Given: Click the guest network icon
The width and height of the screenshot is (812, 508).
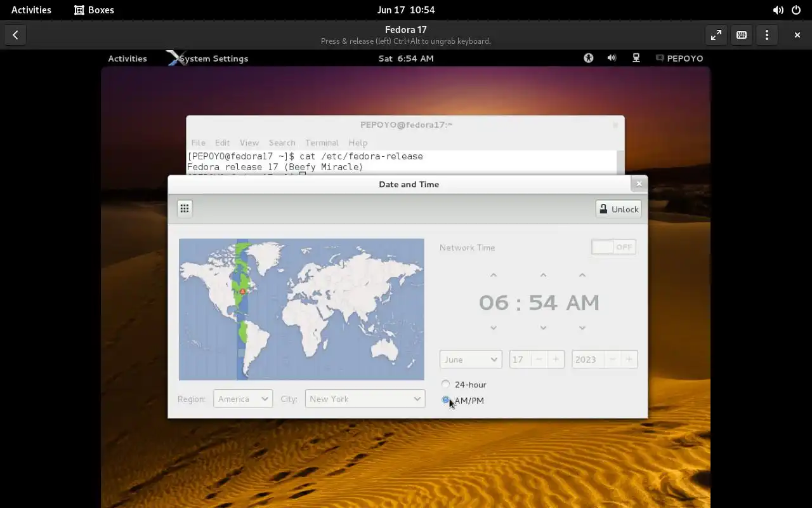Looking at the screenshot, I should click(x=636, y=58).
